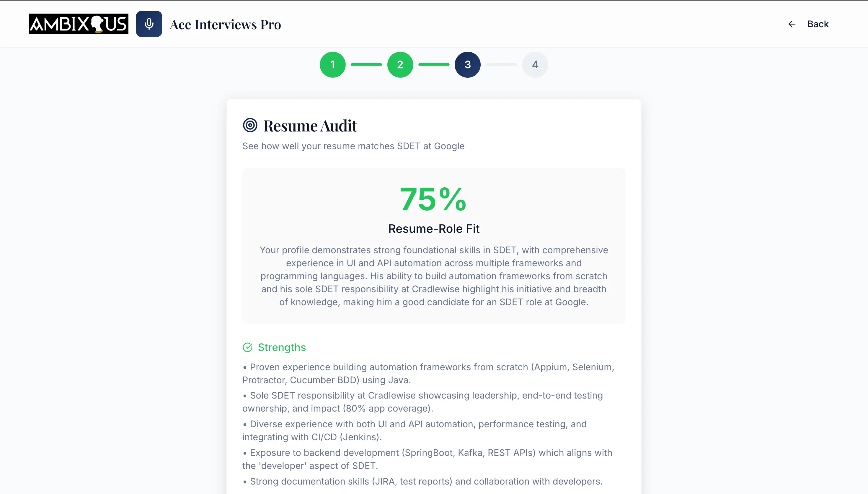The width and height of the screenshot is (868, 494).
Task: Click the Strengths checkmark icon
Action: coord(248,347)
